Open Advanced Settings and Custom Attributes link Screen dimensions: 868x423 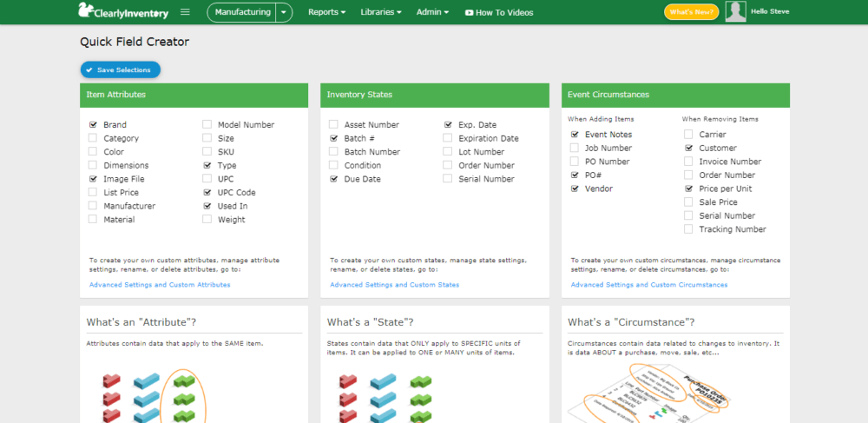click(160, 285)
